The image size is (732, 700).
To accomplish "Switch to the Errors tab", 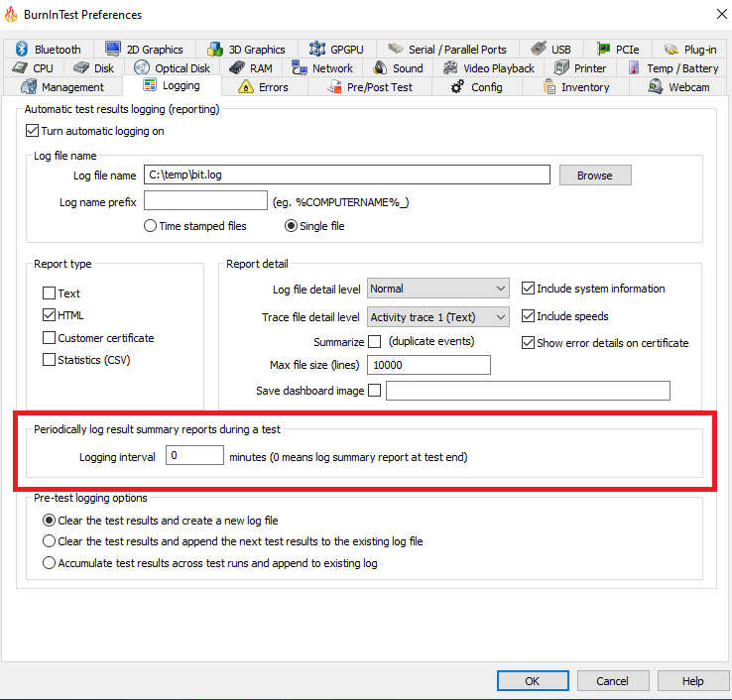I will point(264,87).
